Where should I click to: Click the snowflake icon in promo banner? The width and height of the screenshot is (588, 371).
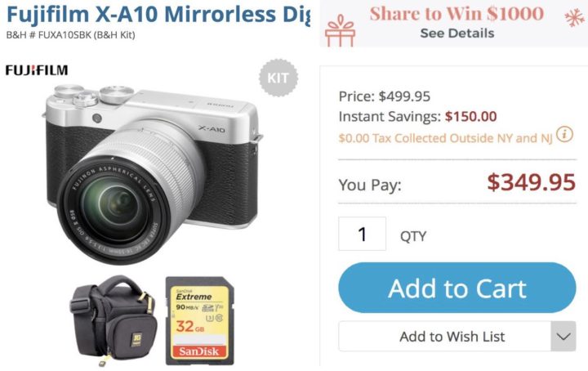574,18
